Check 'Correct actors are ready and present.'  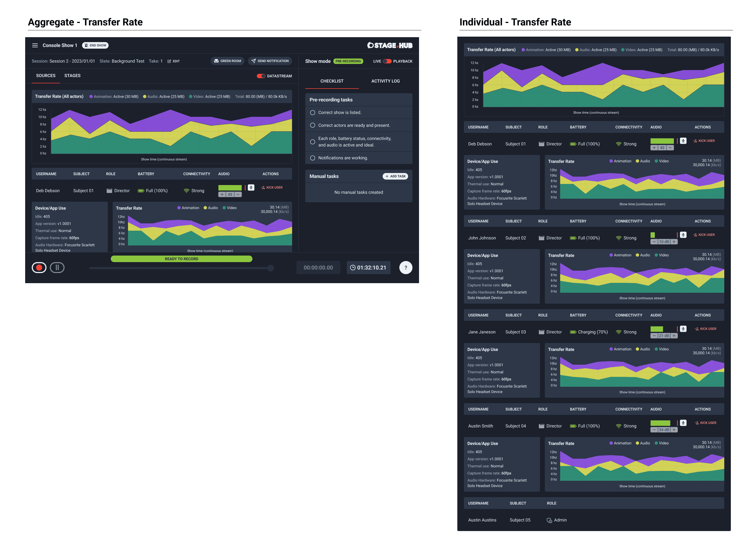[313, 125]
